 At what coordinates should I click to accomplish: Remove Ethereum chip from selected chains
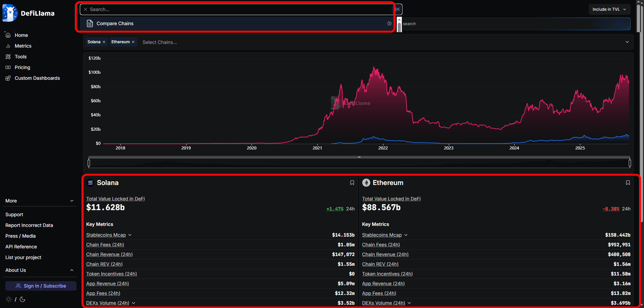(133, 42)
